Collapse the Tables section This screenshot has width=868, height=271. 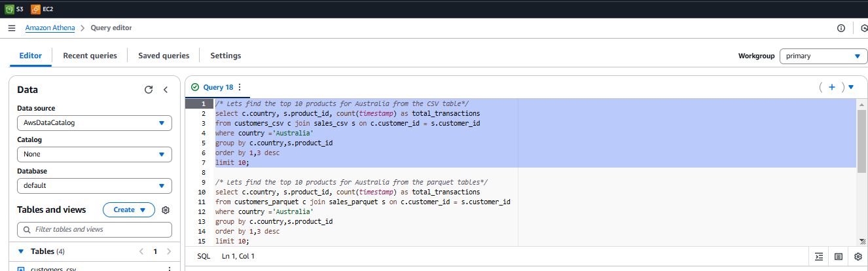pos(21,251)
